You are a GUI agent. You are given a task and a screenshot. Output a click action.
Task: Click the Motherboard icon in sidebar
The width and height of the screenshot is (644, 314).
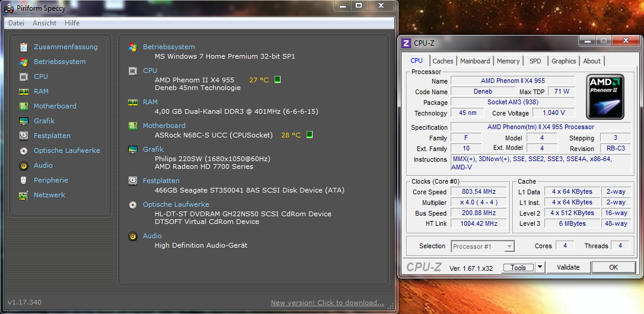(x=24, y=106)
